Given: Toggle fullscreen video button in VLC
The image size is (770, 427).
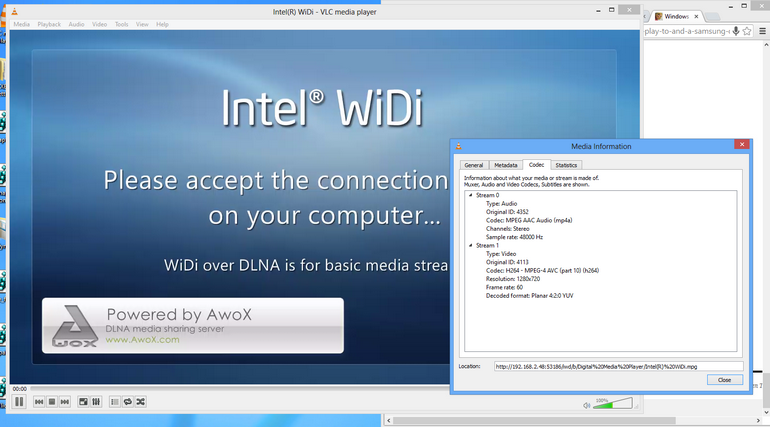Looking at the screenshot, I should coord(83,402).
